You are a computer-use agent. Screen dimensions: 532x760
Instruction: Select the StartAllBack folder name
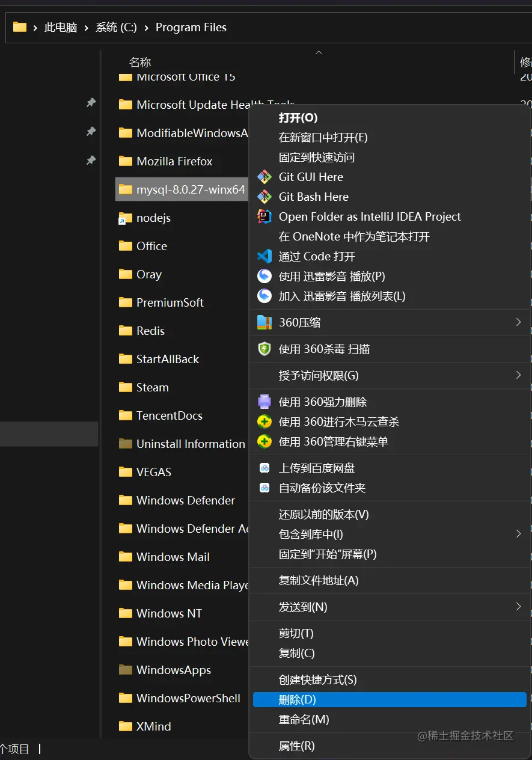(x=168, y=359)
